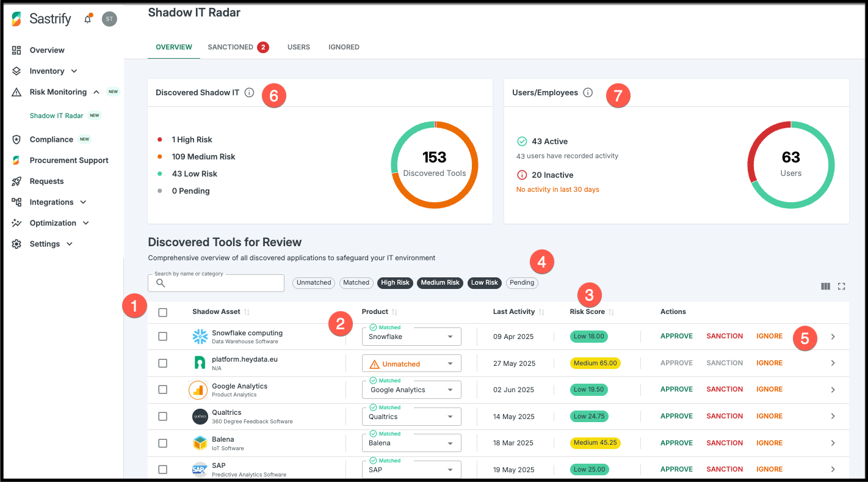The image size is (868, 482).
Task: Toggle the Low Risk filter chip
Action: coord(485,283)
